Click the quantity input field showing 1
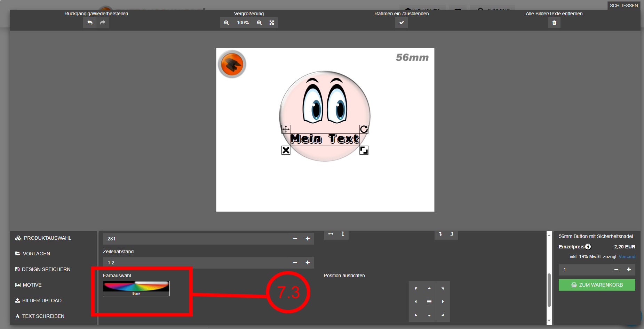644x329 pixels. pos(585,270)
